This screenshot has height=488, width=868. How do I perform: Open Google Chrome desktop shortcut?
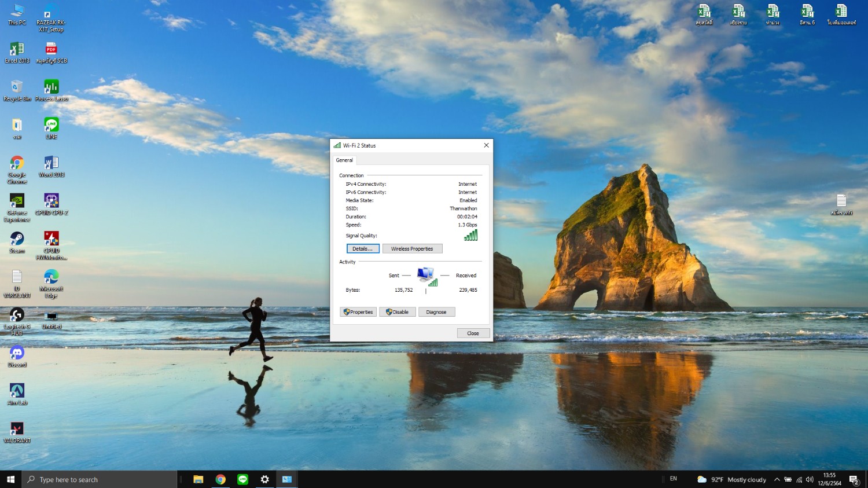click(x=17, y=164)
